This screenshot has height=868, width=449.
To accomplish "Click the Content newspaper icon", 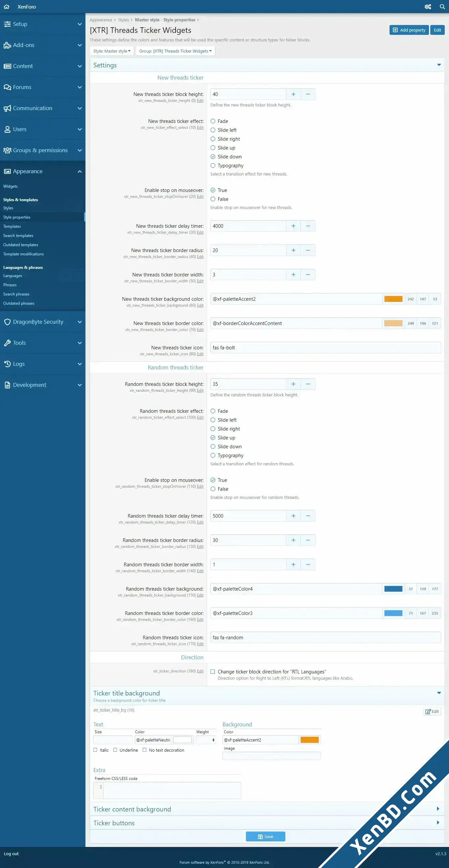I will point(8,66).
